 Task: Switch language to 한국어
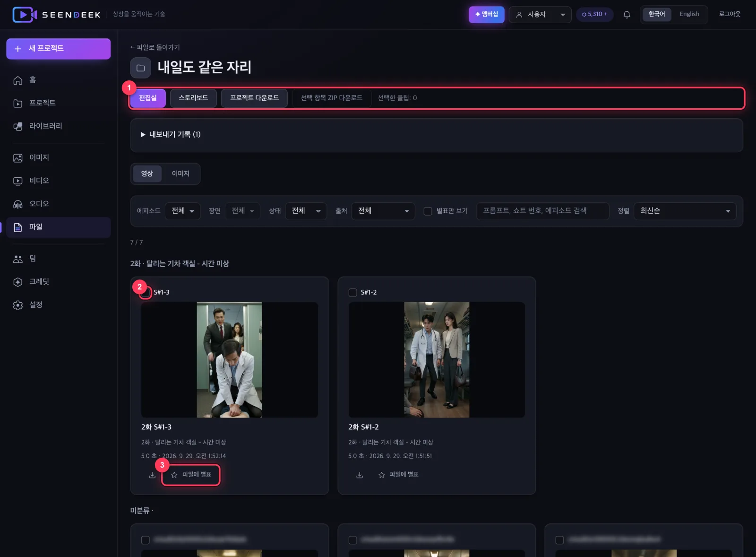point(657,14)
